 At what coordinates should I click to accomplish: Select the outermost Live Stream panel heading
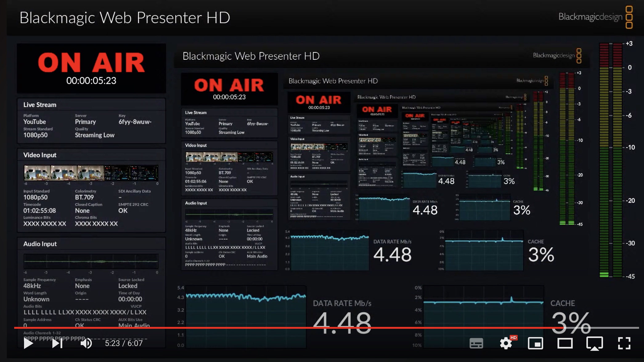click(x=40, y=105)
